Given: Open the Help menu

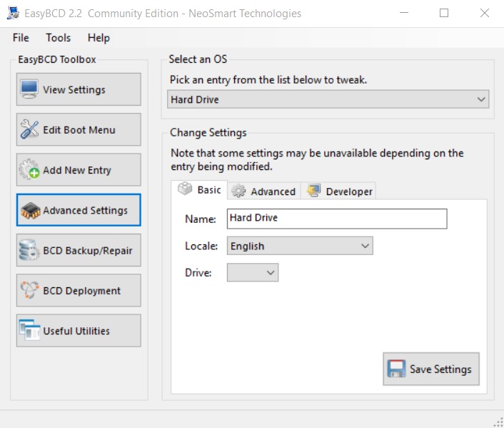Looking at the screenshot, I should 99,38.
